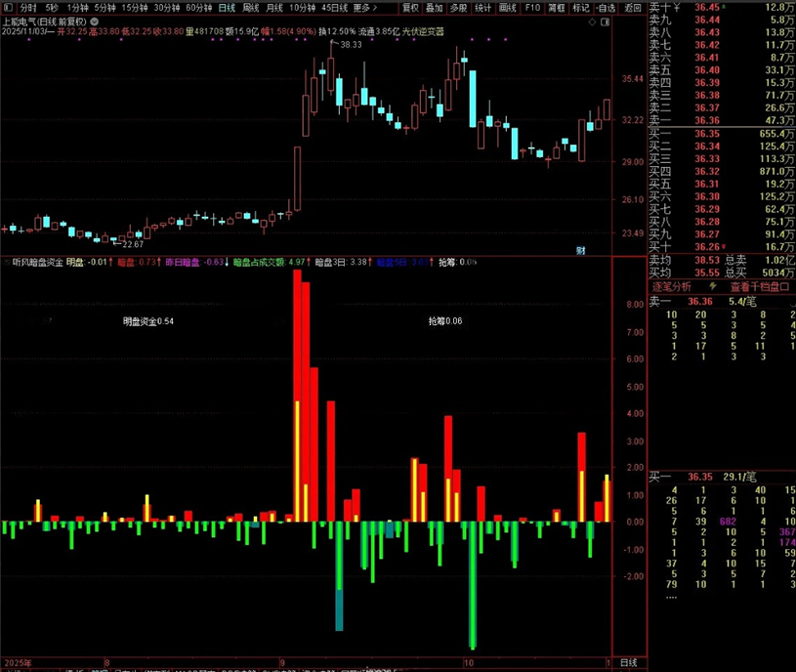Open 逐笔分析 tick analysis
The width and height of the screenshot is (796, 672).
(672, 287)
